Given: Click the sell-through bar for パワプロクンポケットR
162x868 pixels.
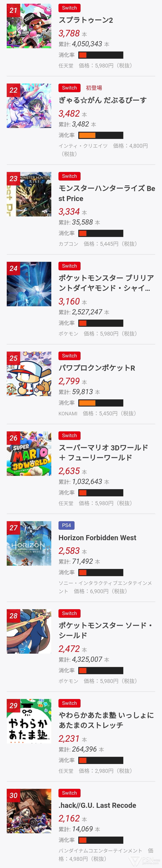Looking at the screenshot, I should [x=100, y=403].
